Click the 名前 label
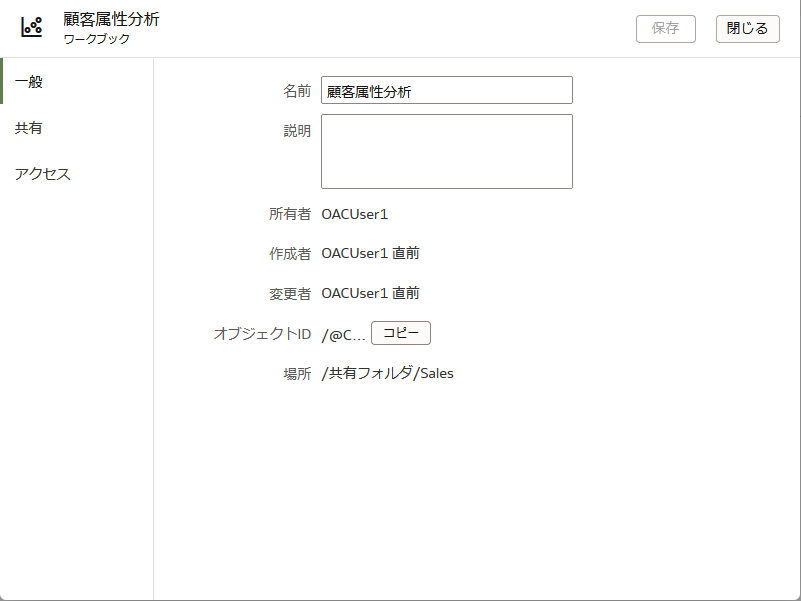Screen dimensions: 801x601 click(x=297, y=91)
